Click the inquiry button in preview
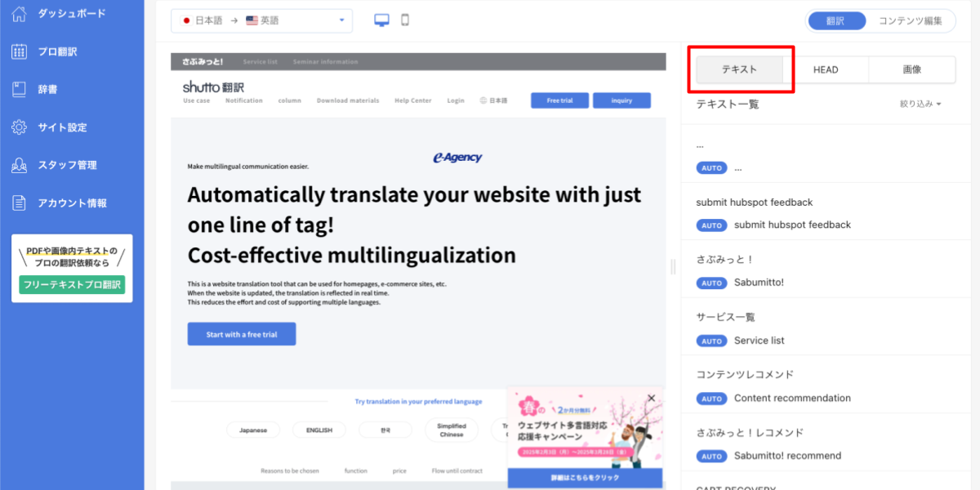980x490 pixels. coord(621,100)
